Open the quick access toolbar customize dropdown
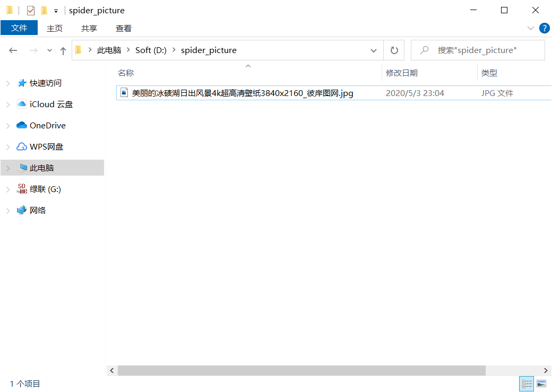 55,10
